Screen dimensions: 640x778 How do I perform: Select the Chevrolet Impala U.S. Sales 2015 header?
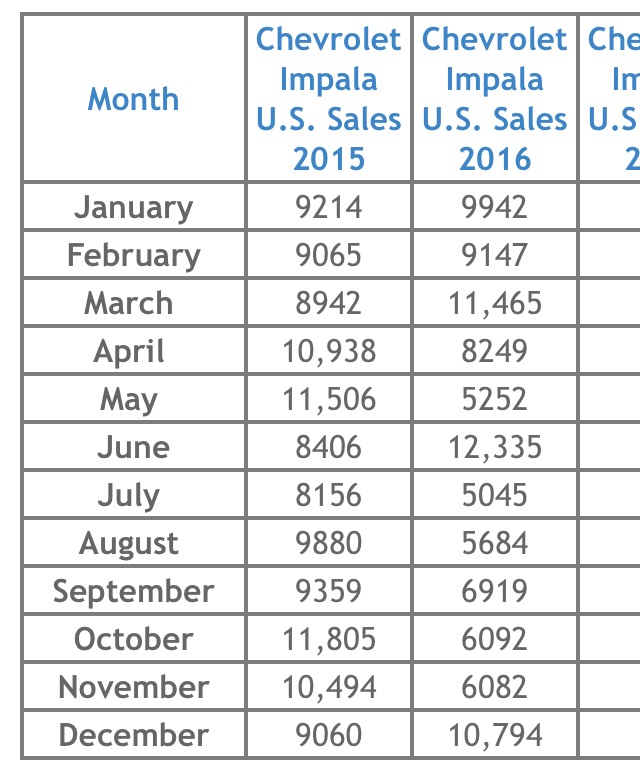tap(328, 98)
